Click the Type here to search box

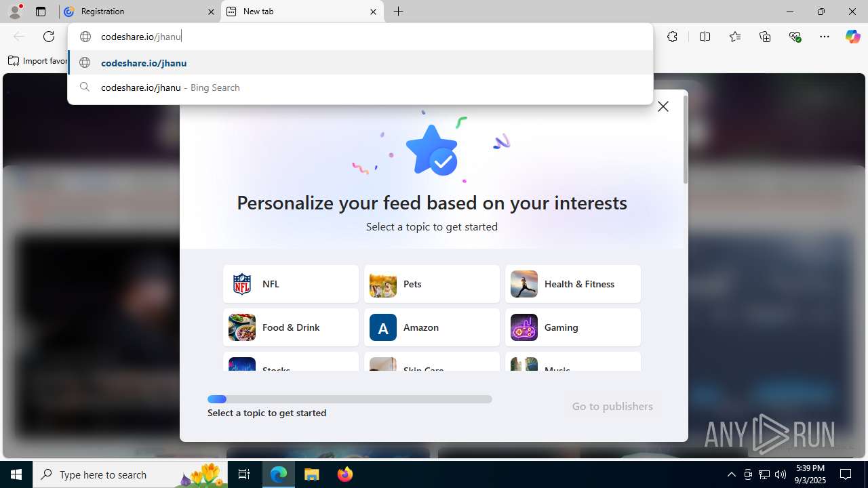132,474
